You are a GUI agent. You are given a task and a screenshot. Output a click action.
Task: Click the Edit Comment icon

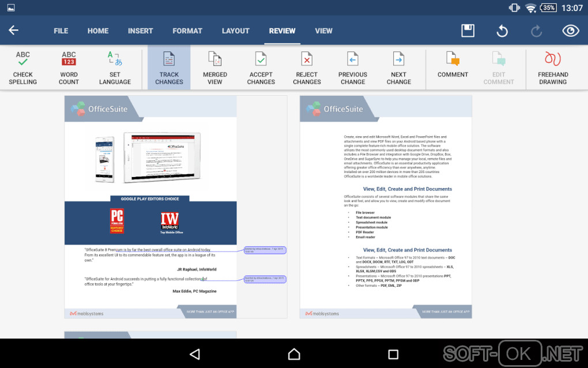tap(499, 59)
